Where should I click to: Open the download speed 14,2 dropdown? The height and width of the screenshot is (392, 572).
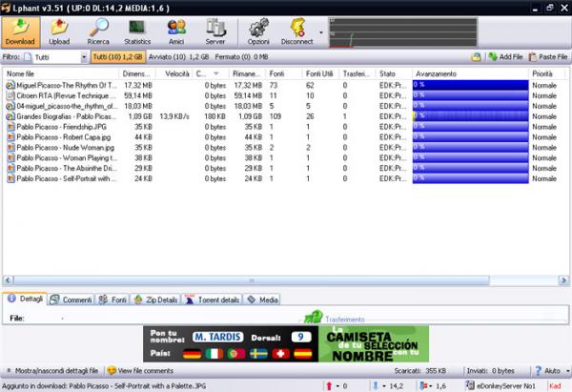click(384, 385)
